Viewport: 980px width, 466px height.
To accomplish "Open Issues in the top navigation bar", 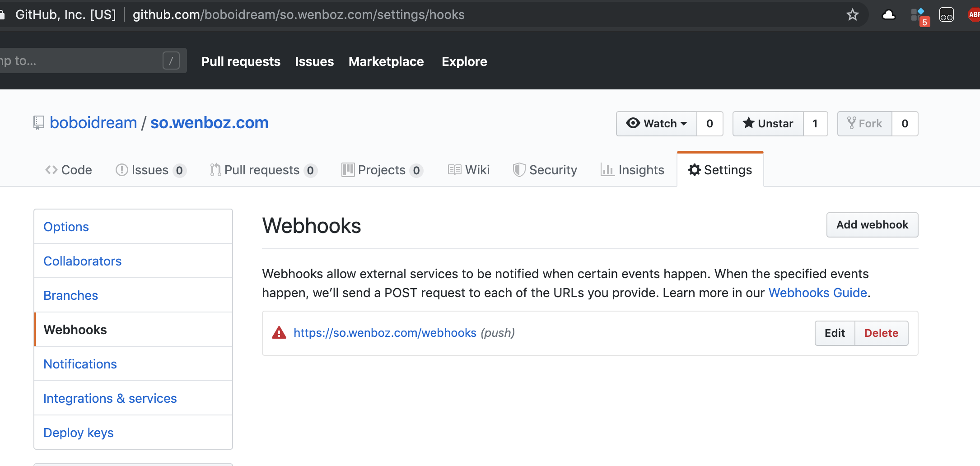I will tap(314, 61).
